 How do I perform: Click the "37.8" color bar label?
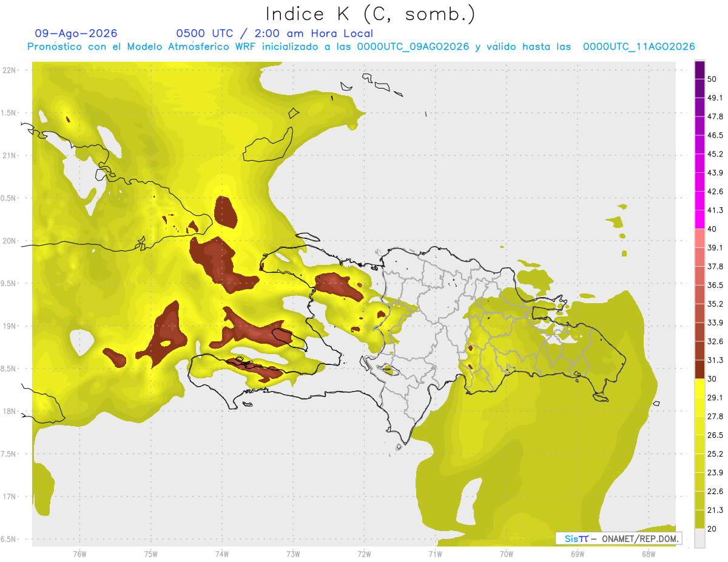(x=715, y=266)
